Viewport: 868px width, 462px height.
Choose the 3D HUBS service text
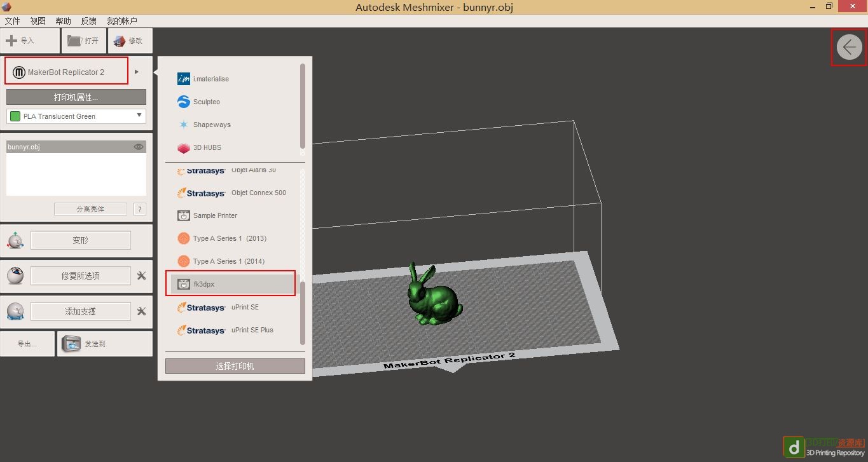click(207, 147)
